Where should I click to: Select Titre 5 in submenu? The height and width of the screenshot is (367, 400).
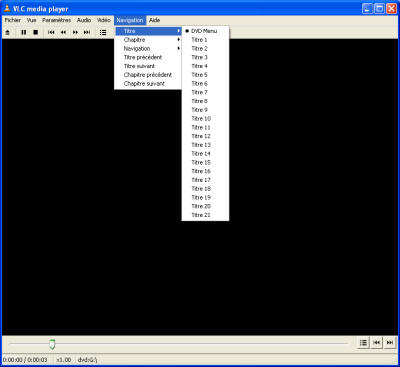click(205, 75)
